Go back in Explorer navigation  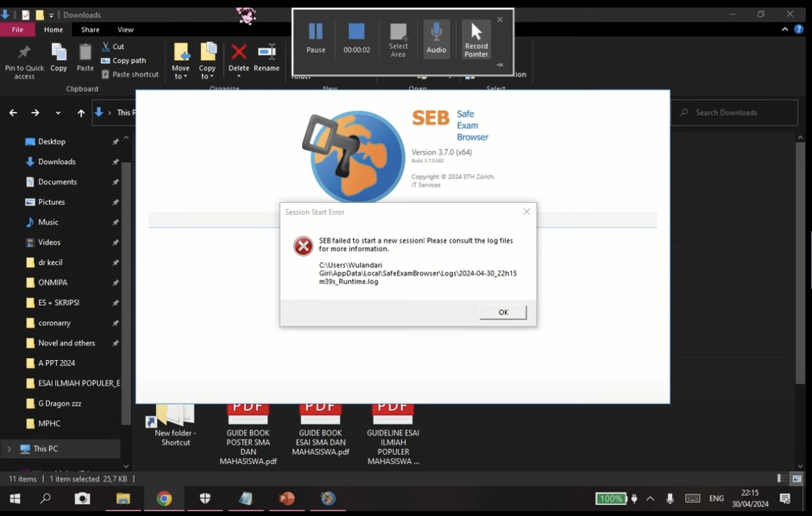point(14,112)
